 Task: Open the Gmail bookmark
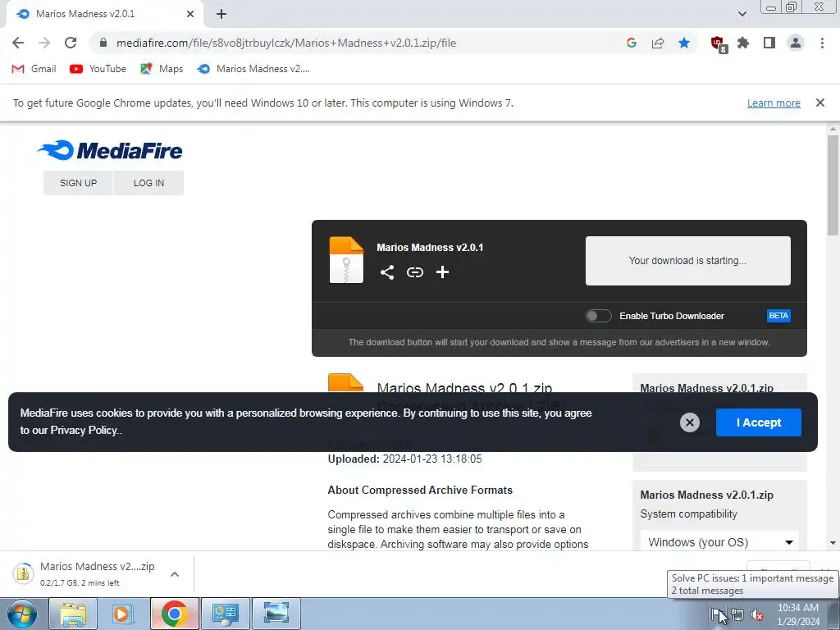click(x=34, y=69)
